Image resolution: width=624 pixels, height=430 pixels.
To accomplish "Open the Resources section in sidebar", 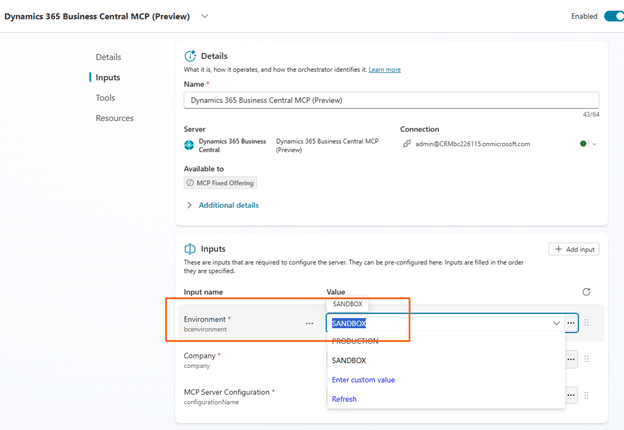I will (x=114, y=118).
